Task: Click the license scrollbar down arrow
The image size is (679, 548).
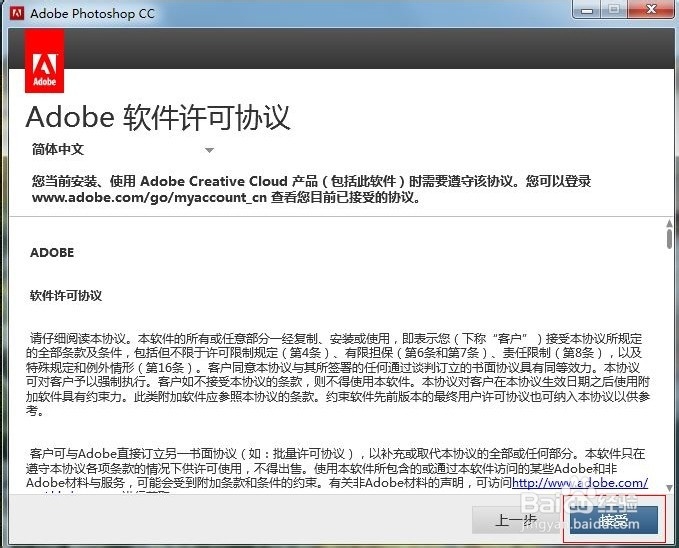Action: 669,488
